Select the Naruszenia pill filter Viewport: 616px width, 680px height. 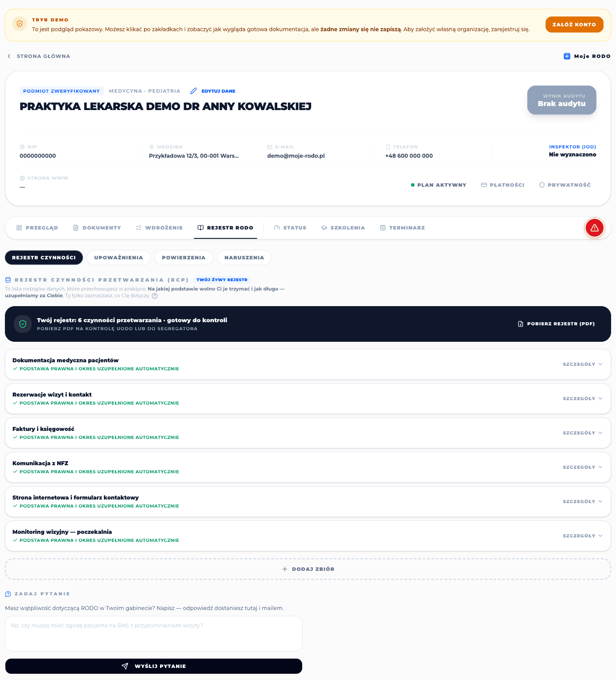click(x=244, y=258)
